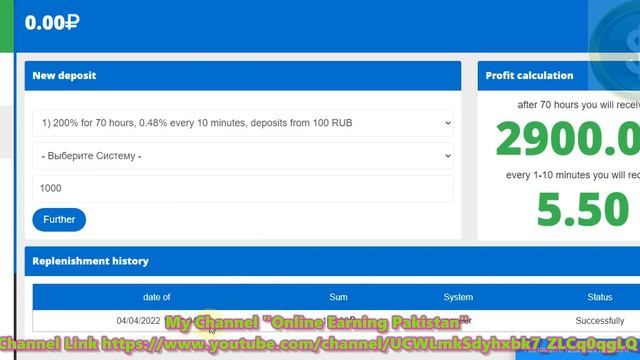Screen dimensions: 640x360
Task: Click the New deposit panel header
Action: pyautogui.click(x=243, y=76)
